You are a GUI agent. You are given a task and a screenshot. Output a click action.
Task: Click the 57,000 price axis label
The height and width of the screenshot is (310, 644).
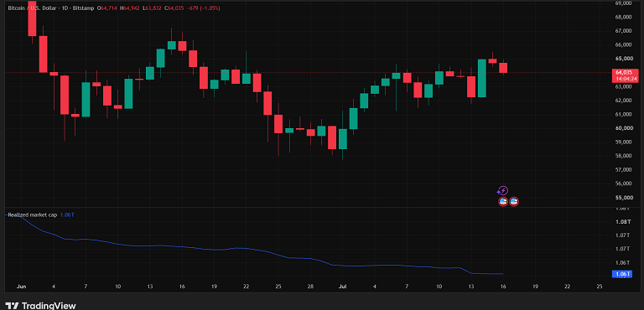[x=623, y=170]
